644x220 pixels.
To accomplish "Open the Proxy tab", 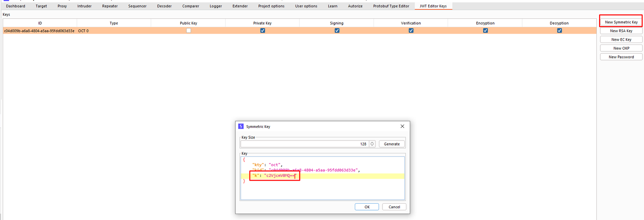I will coord(62,6).
